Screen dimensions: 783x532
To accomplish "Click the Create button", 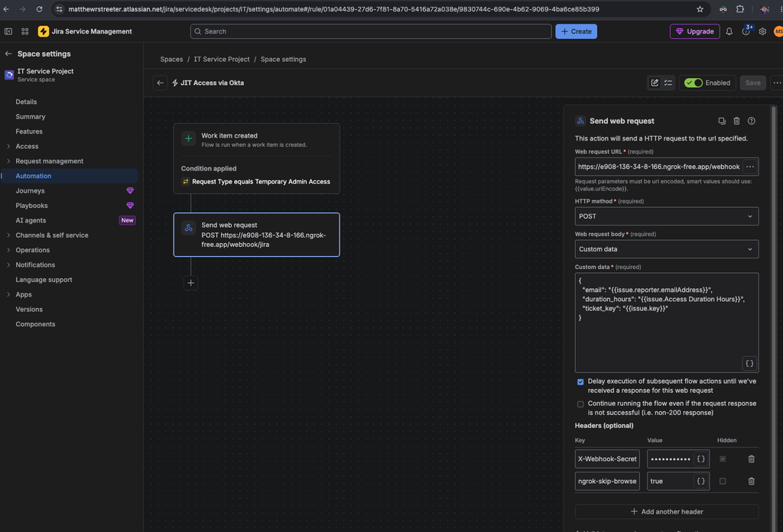I will [x=577, y=31].
